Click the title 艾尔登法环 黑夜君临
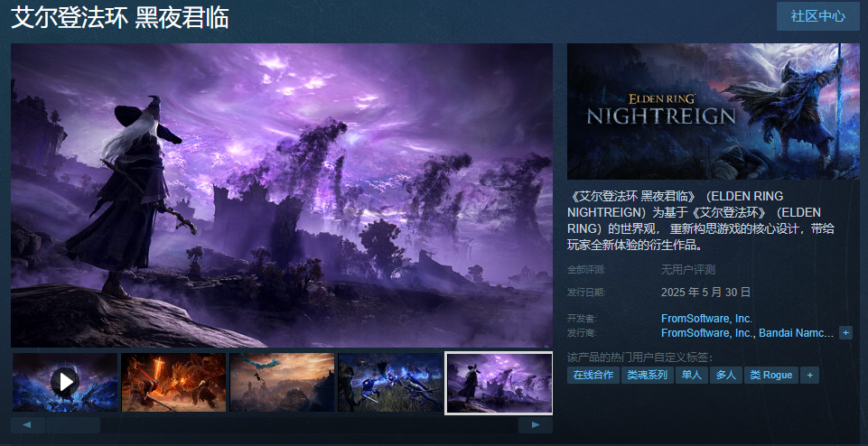This screenshot has height=446, width=868. [120, 18]
